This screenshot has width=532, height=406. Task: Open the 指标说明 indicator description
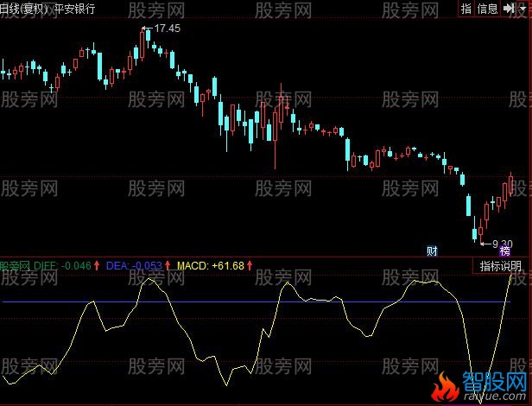click(500, 266)
